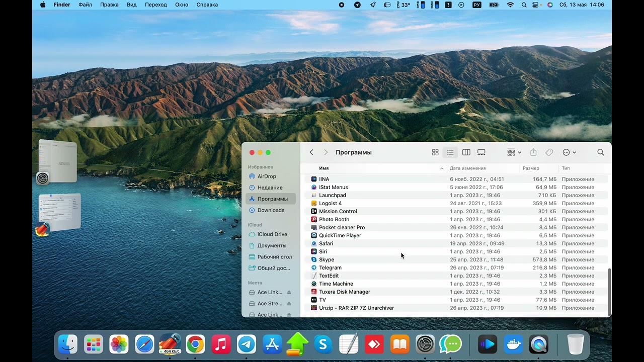Viewport: 644px width, 362px height.
Task: Select Downloads in the sidebar
Action: pos(271,210)
